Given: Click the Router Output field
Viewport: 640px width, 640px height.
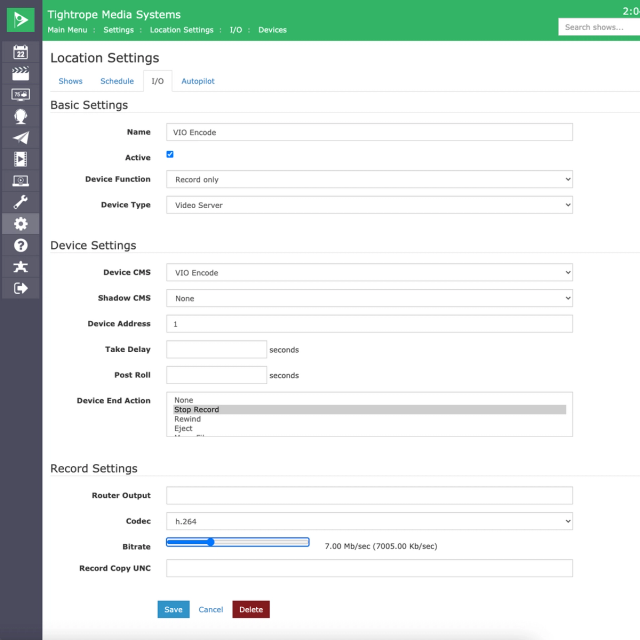Looking at the screenshot, I should 369,495.
